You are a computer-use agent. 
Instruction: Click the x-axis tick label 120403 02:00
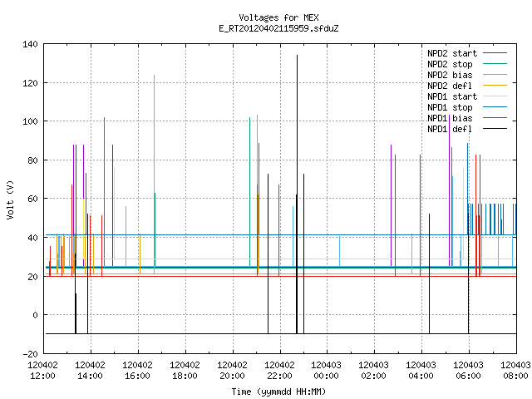pyautogui.click(x=373, y=371)
